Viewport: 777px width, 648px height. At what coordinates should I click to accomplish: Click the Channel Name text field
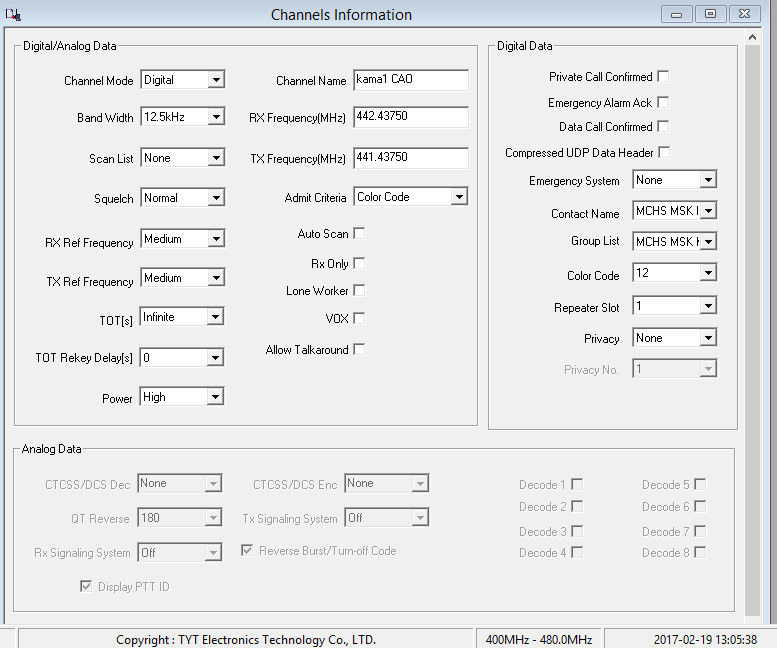point(410,80)
